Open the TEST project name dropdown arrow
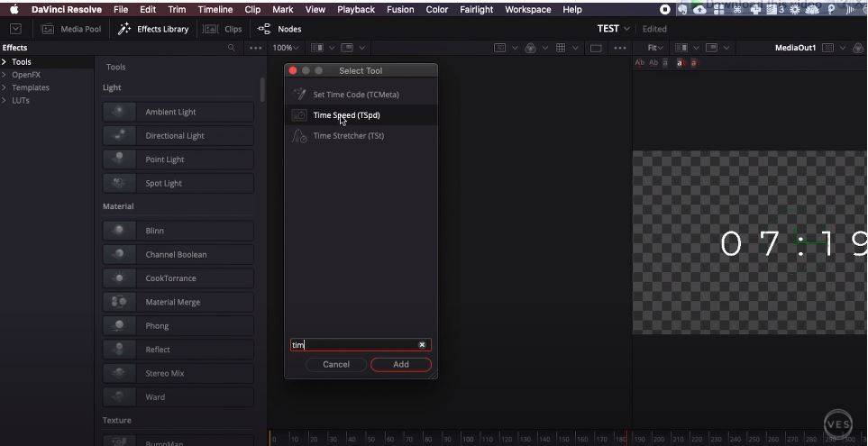Screen dimensions: 868x446 click(626, 29)
